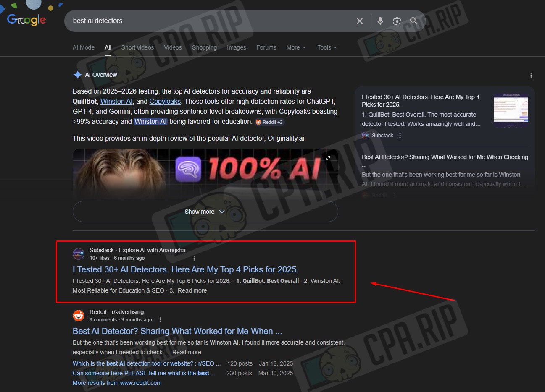Open options menu for the Substack result
This screenshot has width=545, height=392.
pos(194,258)
